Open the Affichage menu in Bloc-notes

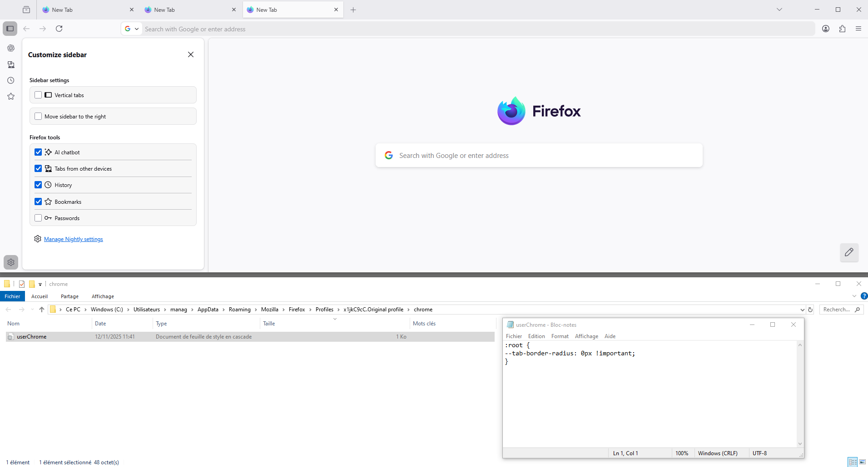(x=586, y=336)
